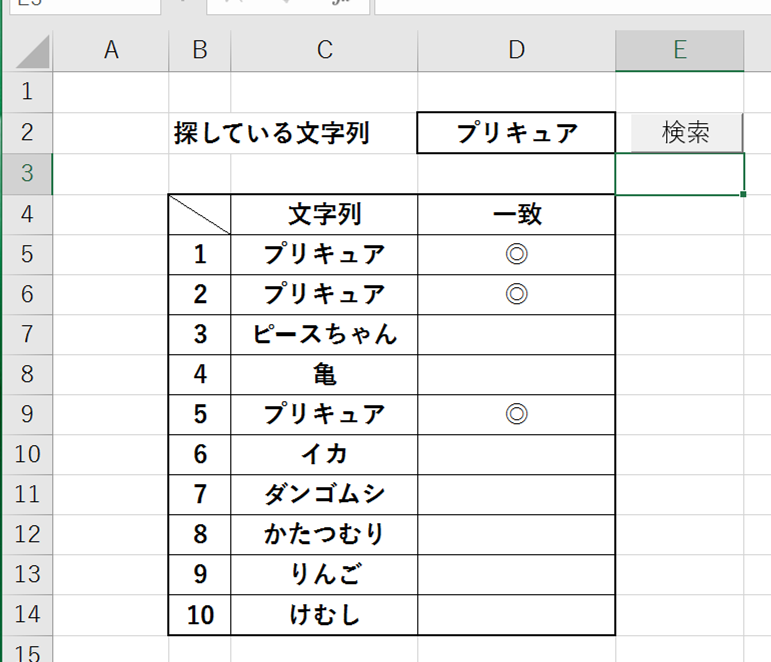
Task: Select the かたつむり cell
Action: (x=324, y=534)
